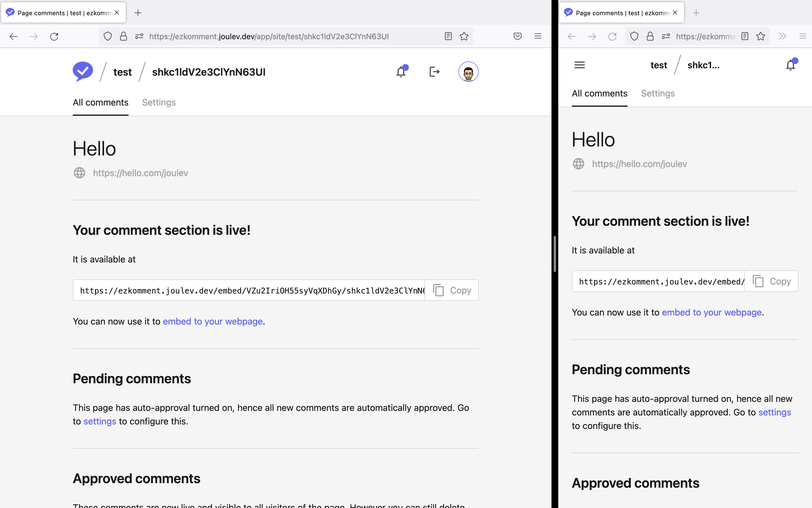Image resolution: width=812 pixels, height=508 pixels.
Task: Open site permissions icon in right address bar
Action: (666, 36)
